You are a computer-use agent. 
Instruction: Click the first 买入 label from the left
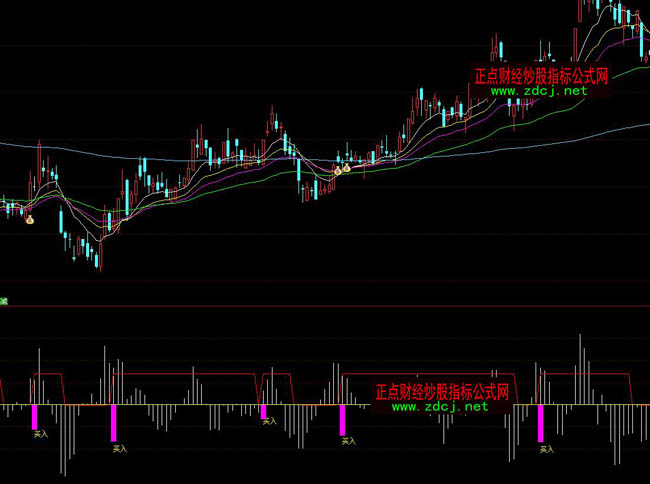tap(40, 435)
